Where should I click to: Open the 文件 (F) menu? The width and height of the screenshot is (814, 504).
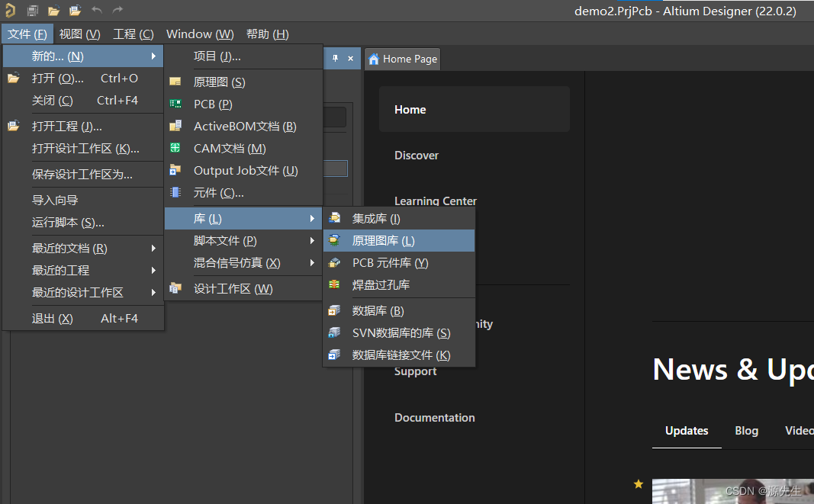click(x=27, y=34)
